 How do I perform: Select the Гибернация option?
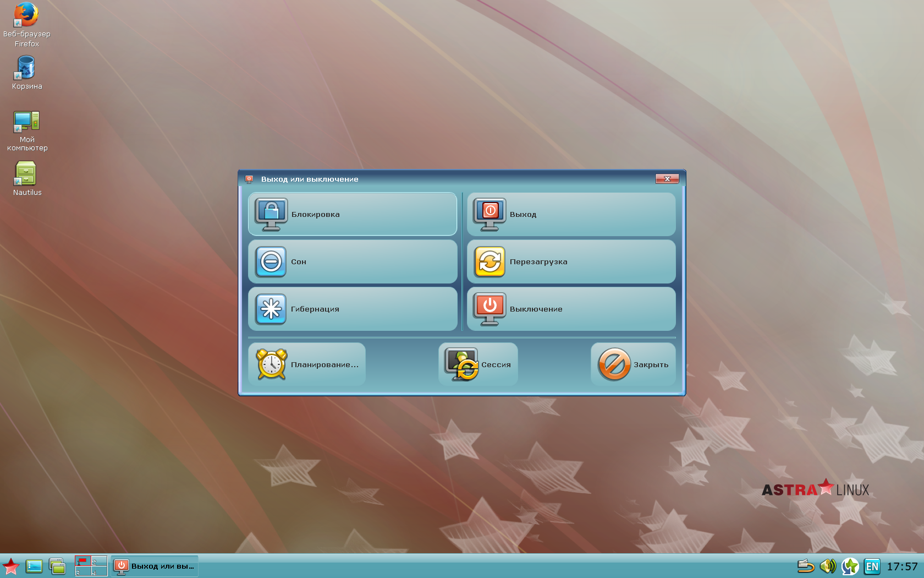click(353, 309)
